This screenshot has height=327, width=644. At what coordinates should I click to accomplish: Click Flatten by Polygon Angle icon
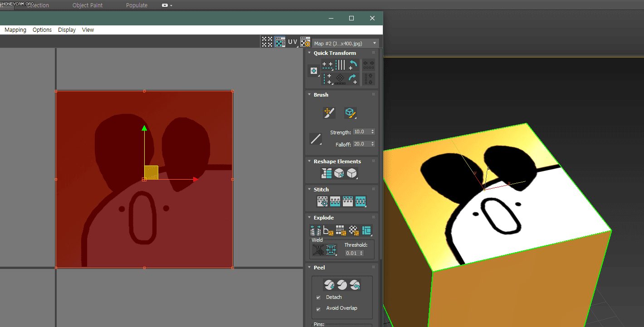(x=328, y=230)
